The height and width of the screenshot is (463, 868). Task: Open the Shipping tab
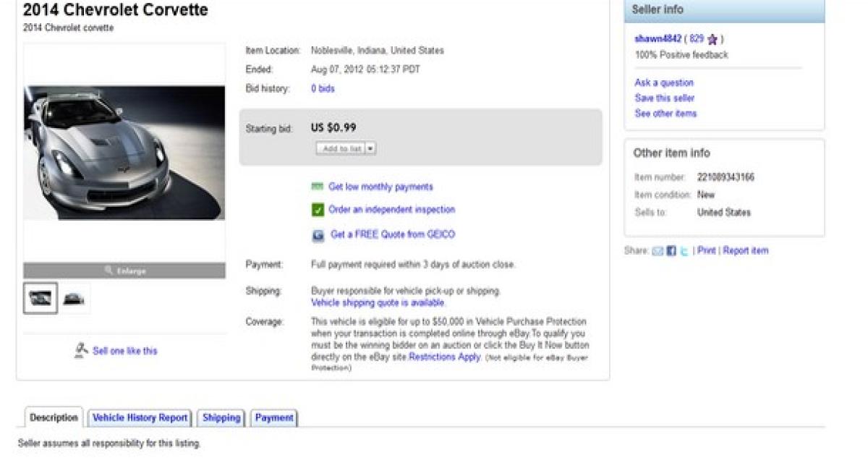(221, 417)
